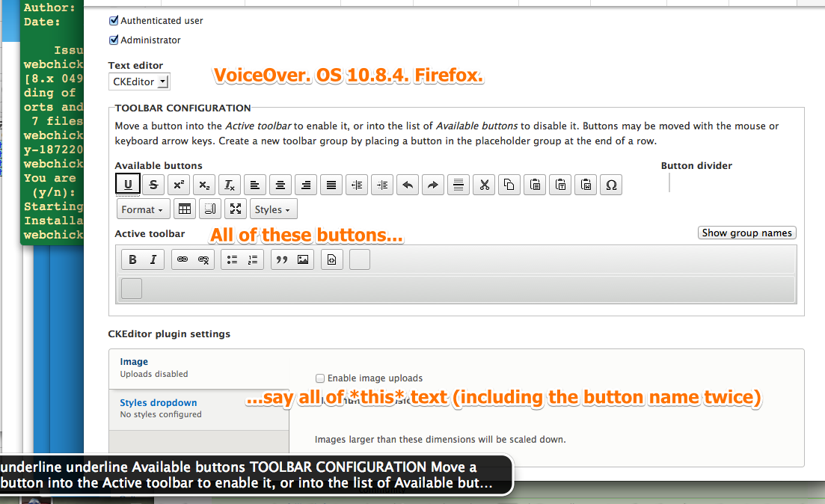Image resolution: width=825 pixels, height=504 pixels.
Task: Click the Source code button
Action: click(x=332, y=259)
